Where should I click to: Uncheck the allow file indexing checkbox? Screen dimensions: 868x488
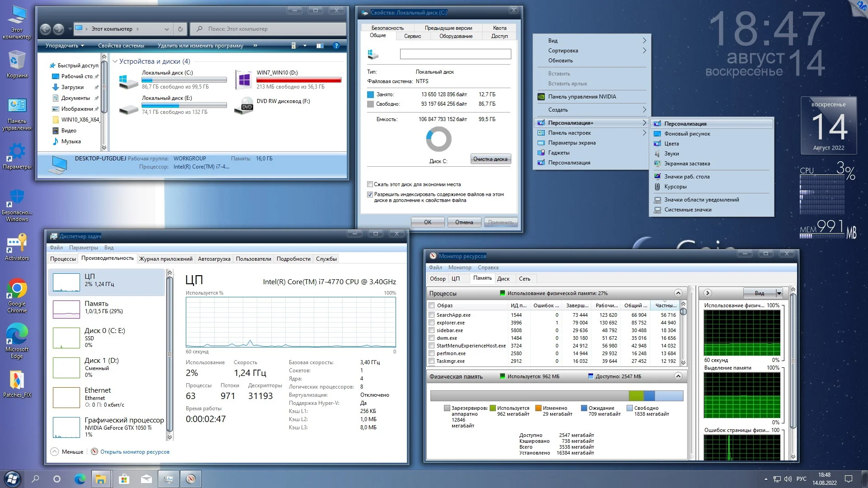(370, 194)
